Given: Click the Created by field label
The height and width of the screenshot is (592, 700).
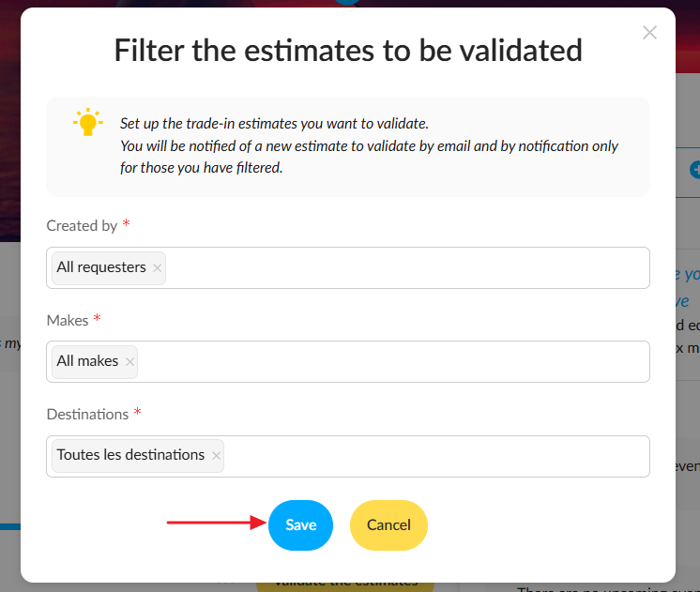Looking at the screenshot, I should [x=82, y=226].
